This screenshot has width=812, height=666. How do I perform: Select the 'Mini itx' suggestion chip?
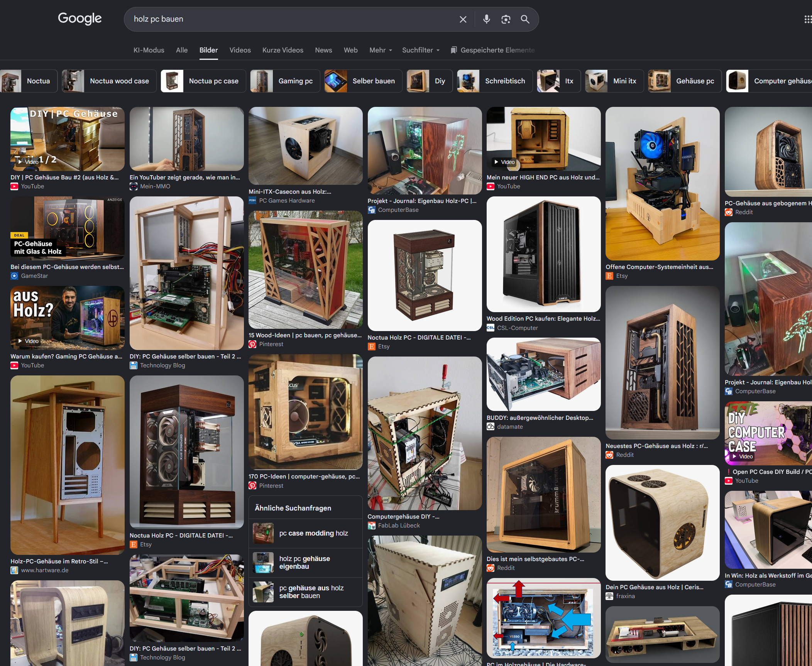point(614,81)
